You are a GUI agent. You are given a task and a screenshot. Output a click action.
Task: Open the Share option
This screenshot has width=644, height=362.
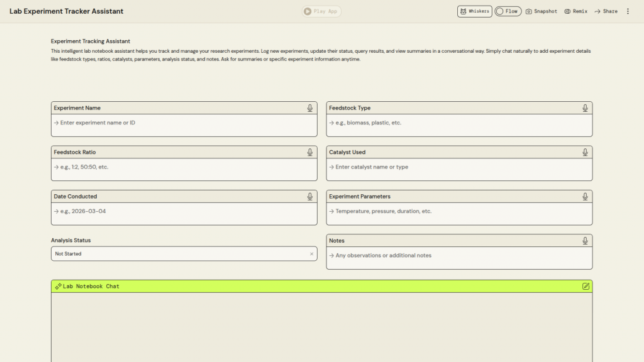[606, 11]
